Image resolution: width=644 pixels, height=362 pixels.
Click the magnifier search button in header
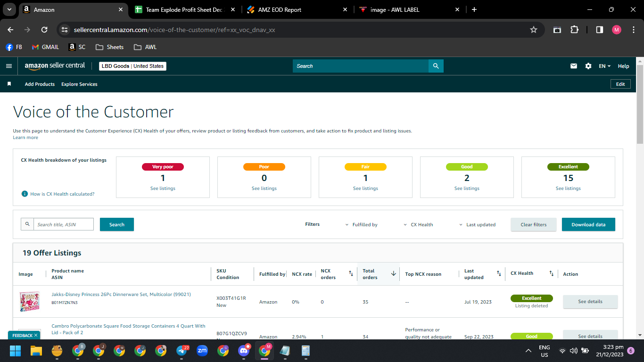click(x=436, y=66)
